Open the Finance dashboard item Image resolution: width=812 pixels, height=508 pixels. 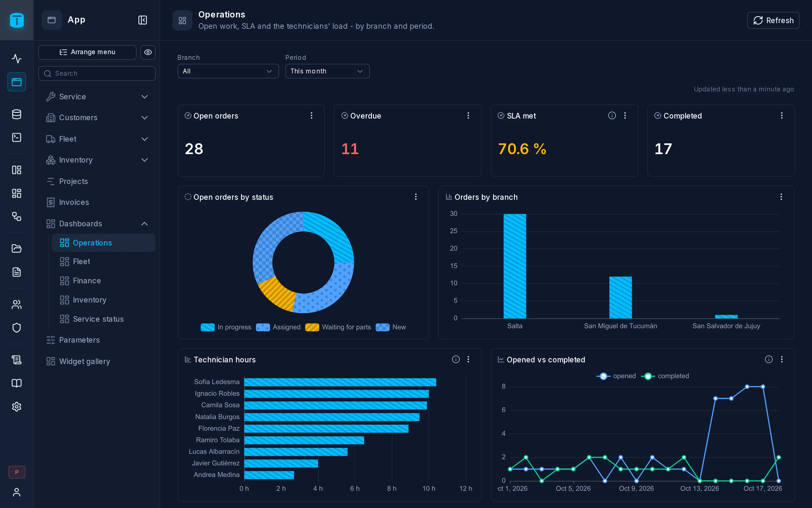point(104,281)
